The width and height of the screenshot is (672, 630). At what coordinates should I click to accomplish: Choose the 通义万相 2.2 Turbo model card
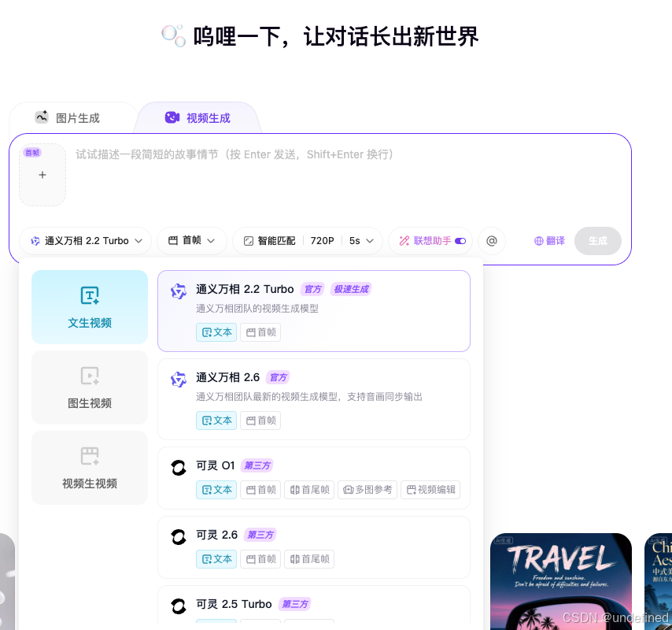(314, 311)
